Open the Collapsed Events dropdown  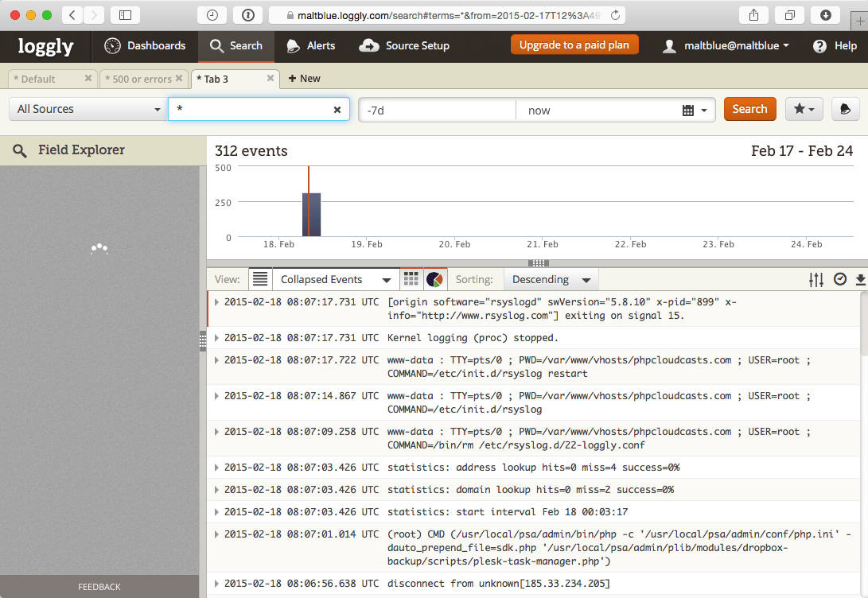pos(335,279)
